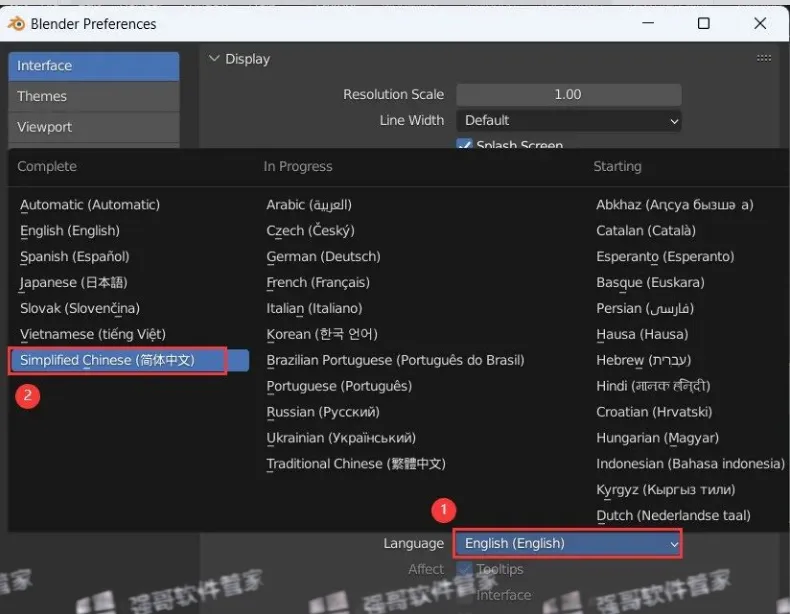Select Vietnamese (tiếng Việt) language
Image resolution: width=790 pixels, height=614 pixels.
point(93,334)
